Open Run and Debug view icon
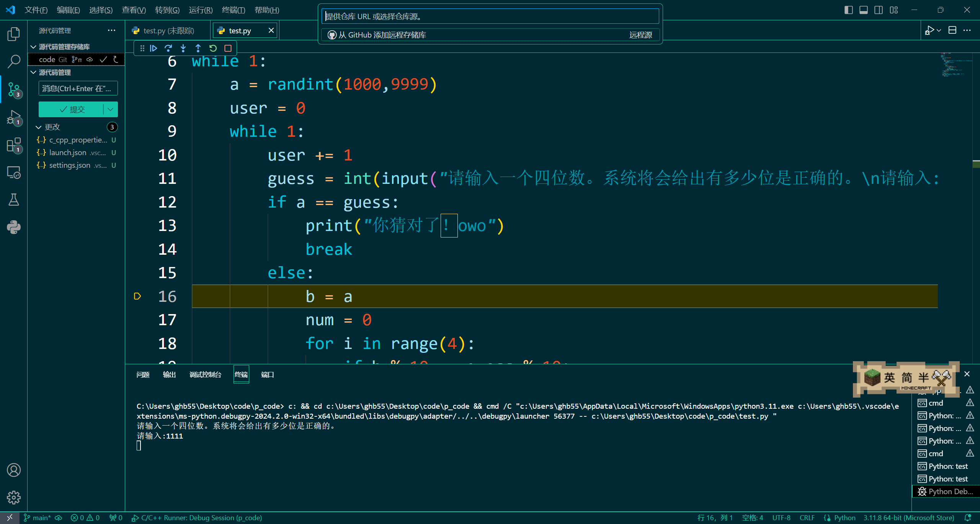This screenshot has height=524, width=980. click(14, 117)
